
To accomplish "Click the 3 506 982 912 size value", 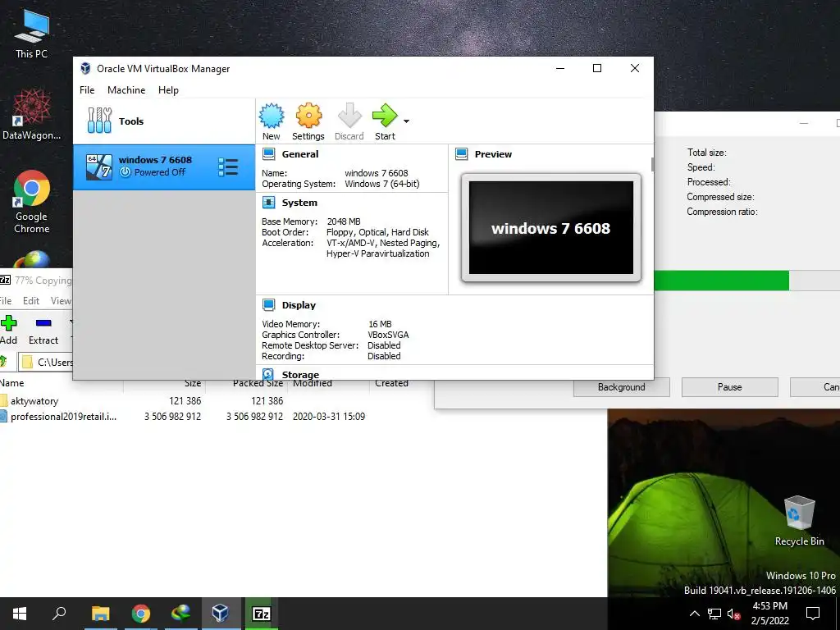I will [x=172, y=416].
